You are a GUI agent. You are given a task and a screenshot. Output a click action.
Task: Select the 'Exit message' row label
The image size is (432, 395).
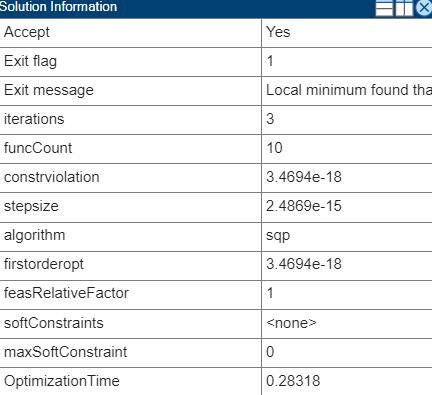click(49, 90)
